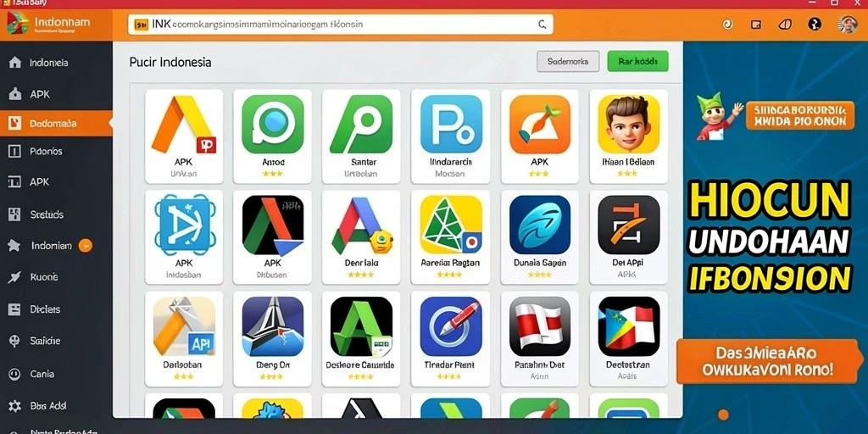Viewport: 868px width, 434px height.
Task: Open the Indonesia home sidebar item
Action: (55, 63)
